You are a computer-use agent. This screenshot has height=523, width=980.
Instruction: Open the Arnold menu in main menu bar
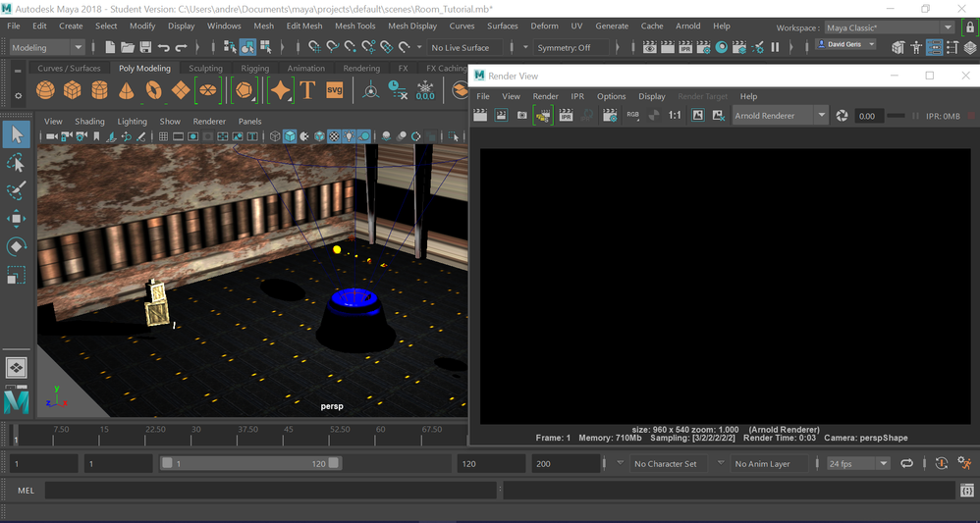pyautogui.click(x=687, y=26)
